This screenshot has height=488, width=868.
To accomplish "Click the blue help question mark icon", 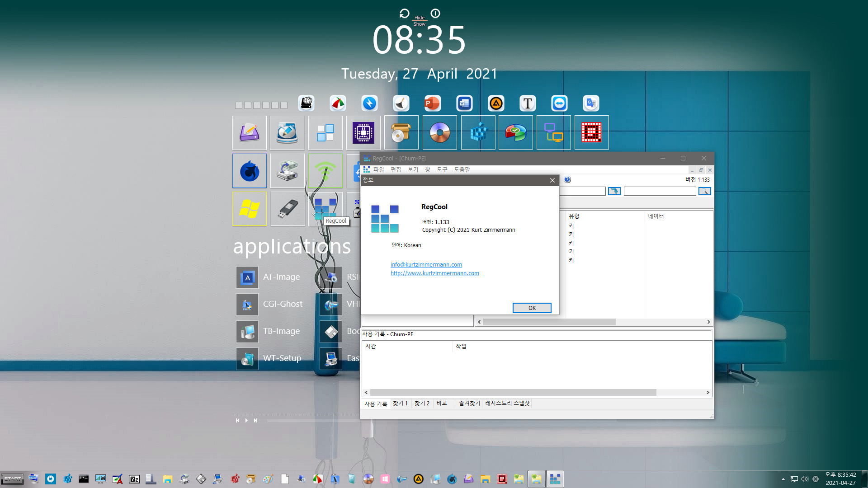I will pos(567,179).
